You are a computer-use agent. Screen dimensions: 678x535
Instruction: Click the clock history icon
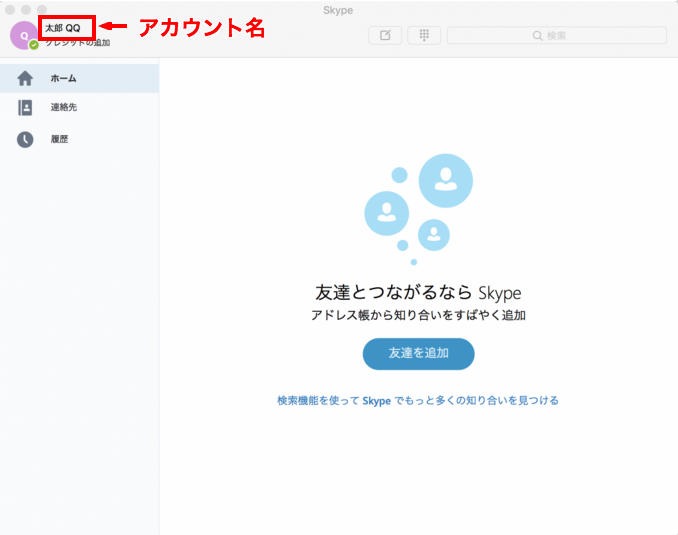[x=25, y=140]
